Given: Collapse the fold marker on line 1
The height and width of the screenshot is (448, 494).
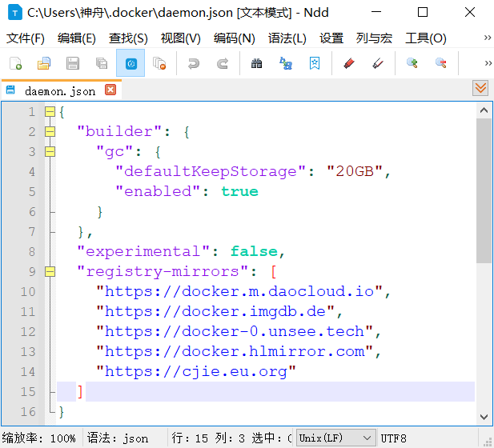Looking at the screenshot, I should (x=50, y=111).
